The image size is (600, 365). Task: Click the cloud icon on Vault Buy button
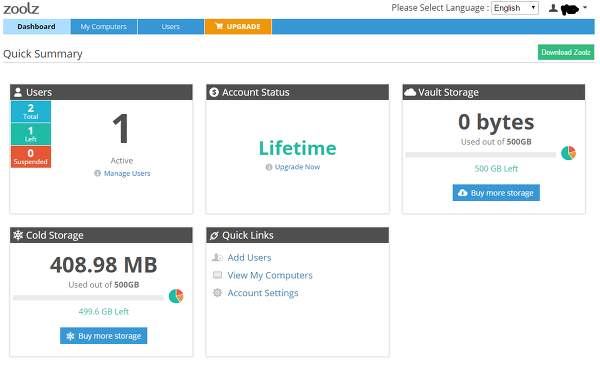click(x=463, y=192)
